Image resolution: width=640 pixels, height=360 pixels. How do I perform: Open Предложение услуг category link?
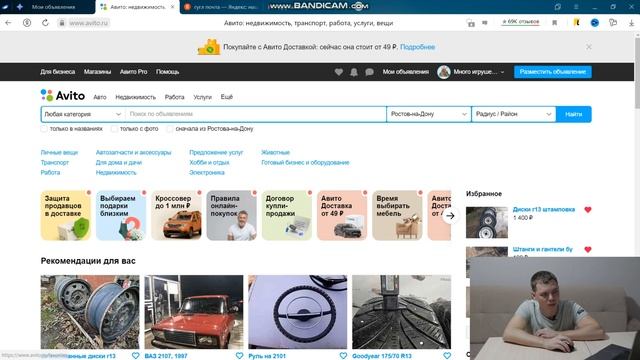(216, 152)
